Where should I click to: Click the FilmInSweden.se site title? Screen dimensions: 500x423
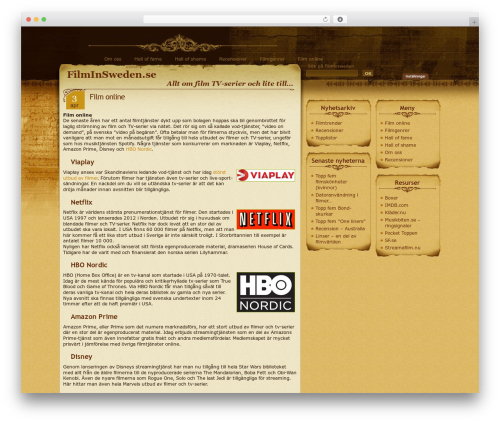click(112, 74)
